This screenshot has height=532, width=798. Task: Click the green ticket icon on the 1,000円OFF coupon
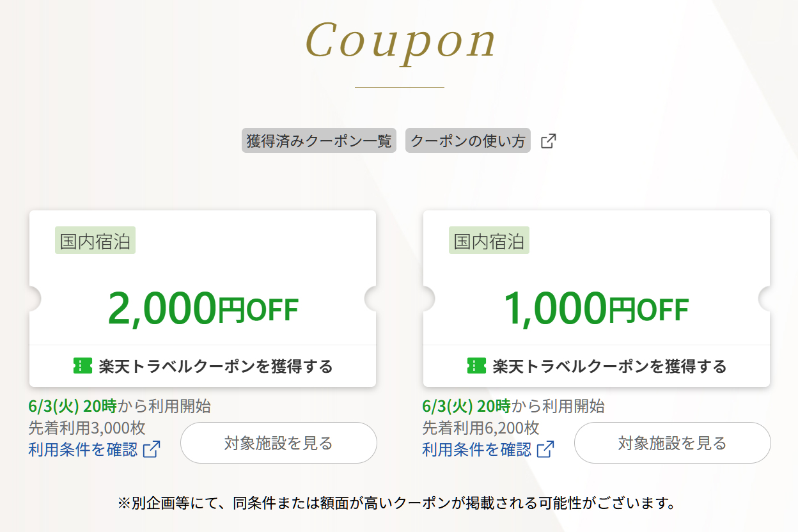tap(476, 366)
